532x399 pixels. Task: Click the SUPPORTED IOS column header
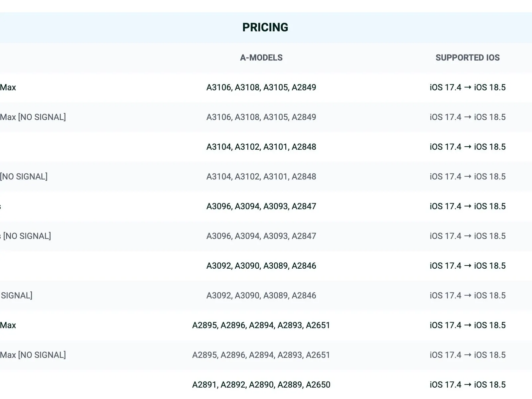[467, 58]
